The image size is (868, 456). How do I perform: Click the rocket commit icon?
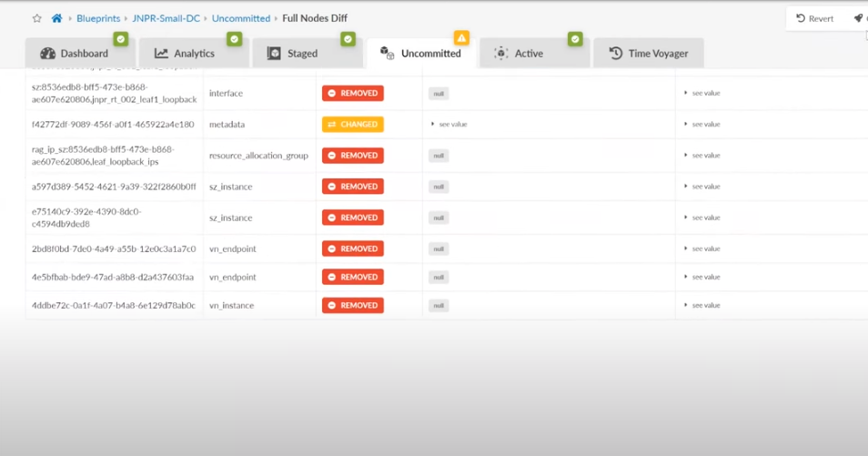click(859, 18)
